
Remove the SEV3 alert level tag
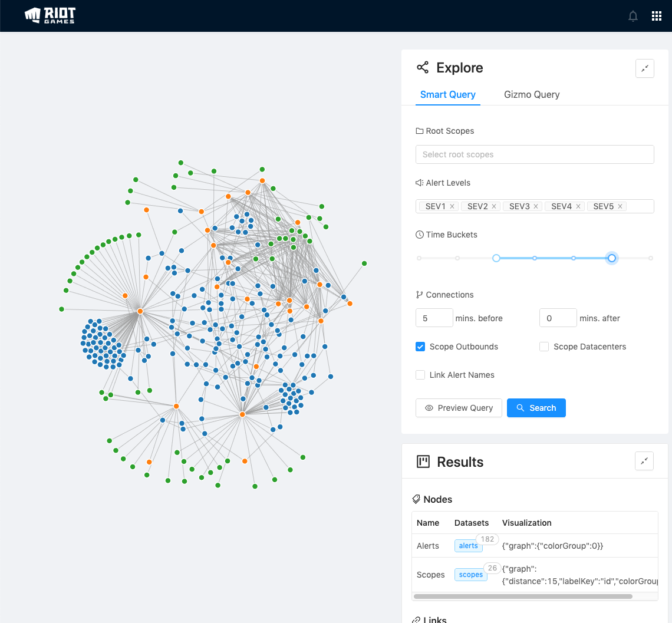(536, 206)
